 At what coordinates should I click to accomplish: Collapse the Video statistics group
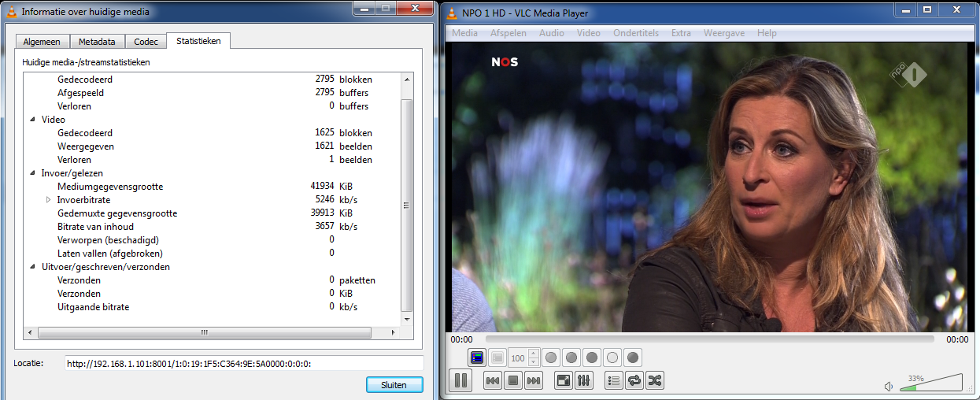click(x=32, y=120)
